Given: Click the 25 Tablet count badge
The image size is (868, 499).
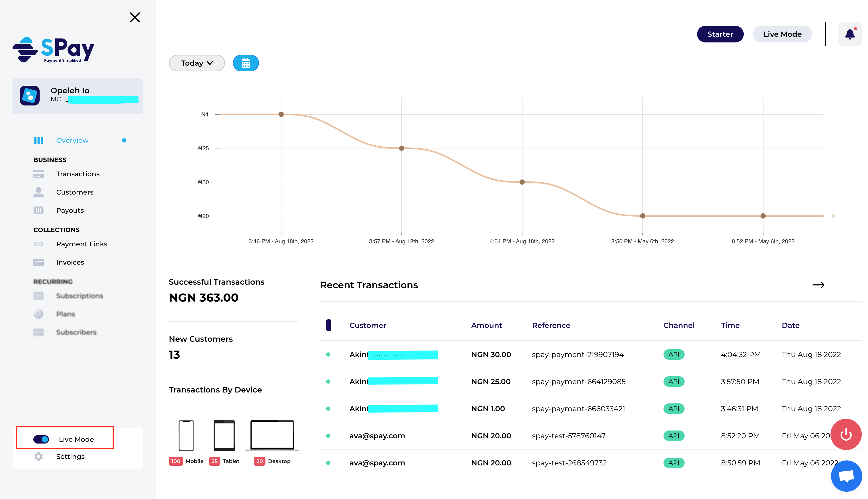Looking at the screenshot, I should (x=215, y=461).
